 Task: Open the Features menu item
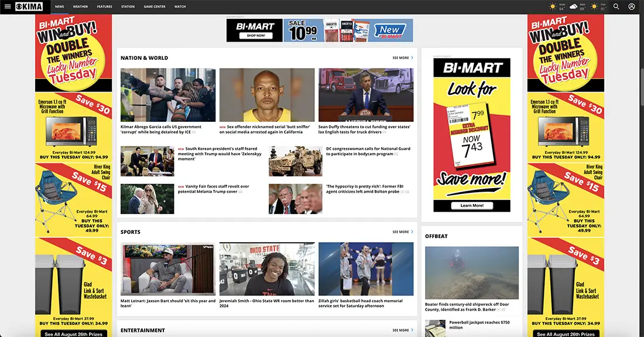tap(104, 6)
